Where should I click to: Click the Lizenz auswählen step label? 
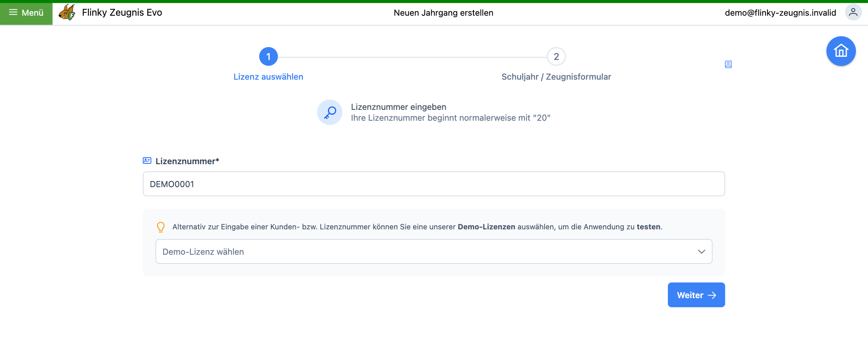click(x=268, y=77)
